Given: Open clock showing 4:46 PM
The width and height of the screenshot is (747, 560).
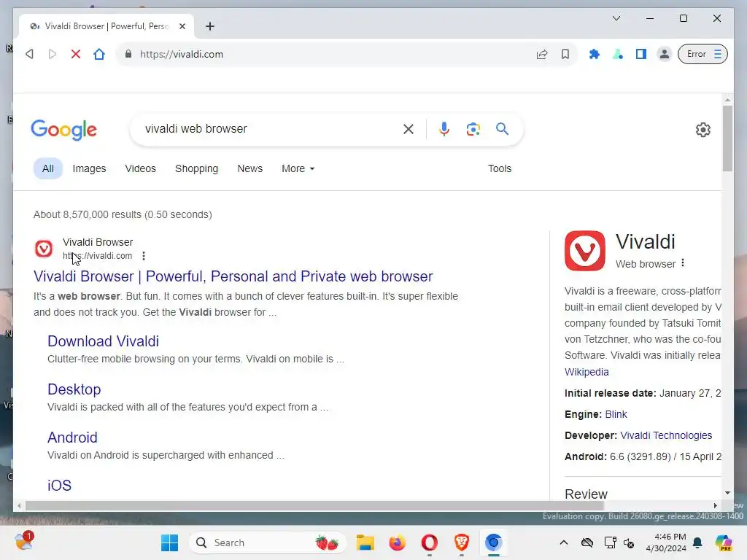Looking at the screenshot, I should (666, 542).
